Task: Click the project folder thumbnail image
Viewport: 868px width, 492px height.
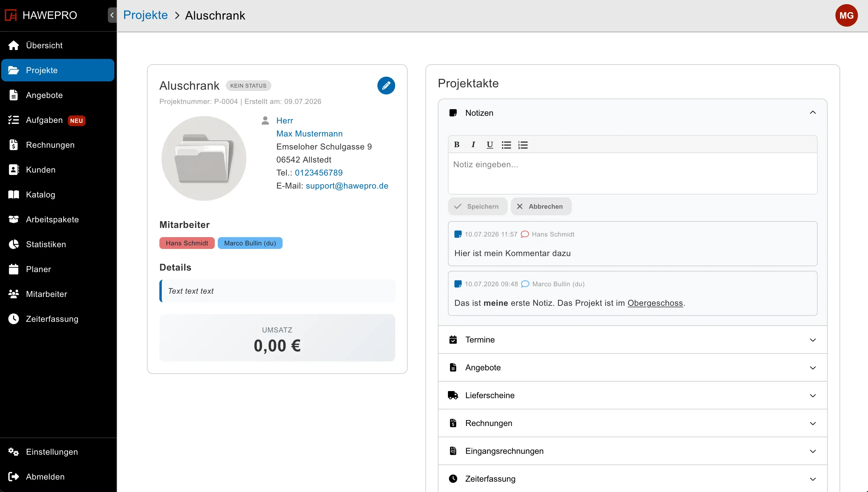Action: tap(204, 158)
